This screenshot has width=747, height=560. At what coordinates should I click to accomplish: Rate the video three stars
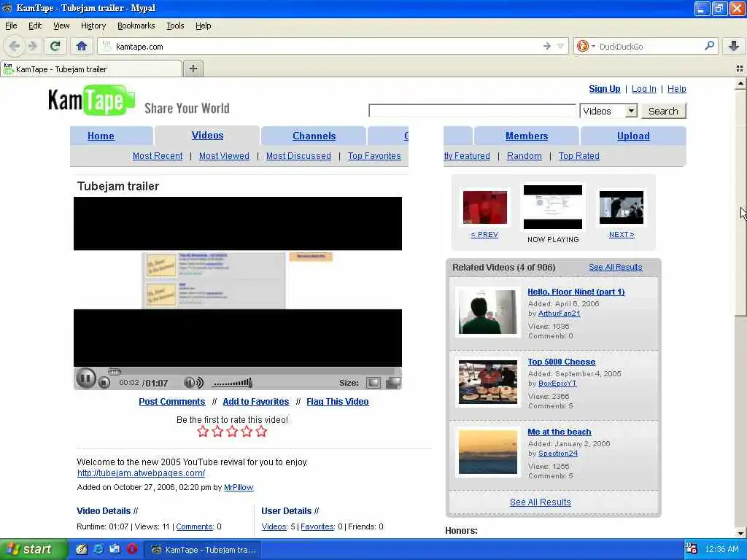(x=232, y=432)
